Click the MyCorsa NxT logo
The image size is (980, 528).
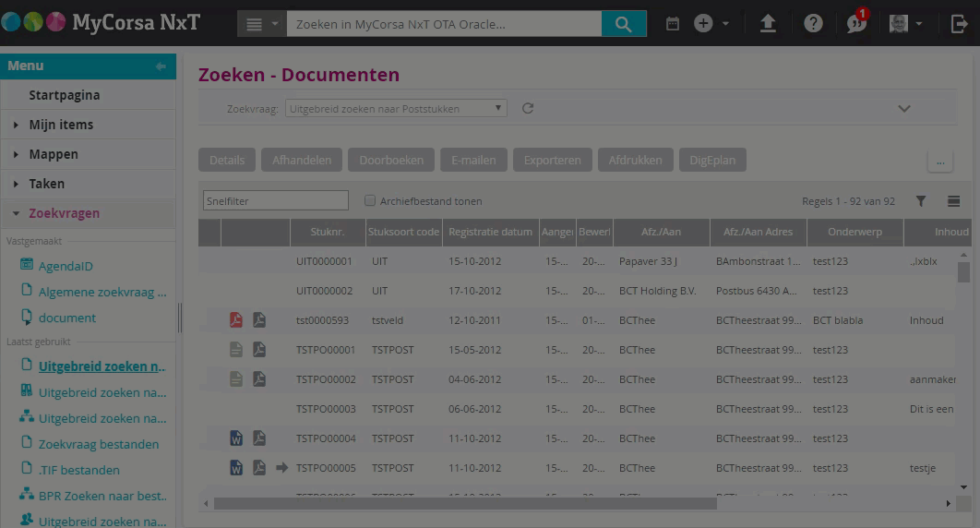[x=101, y=22]
